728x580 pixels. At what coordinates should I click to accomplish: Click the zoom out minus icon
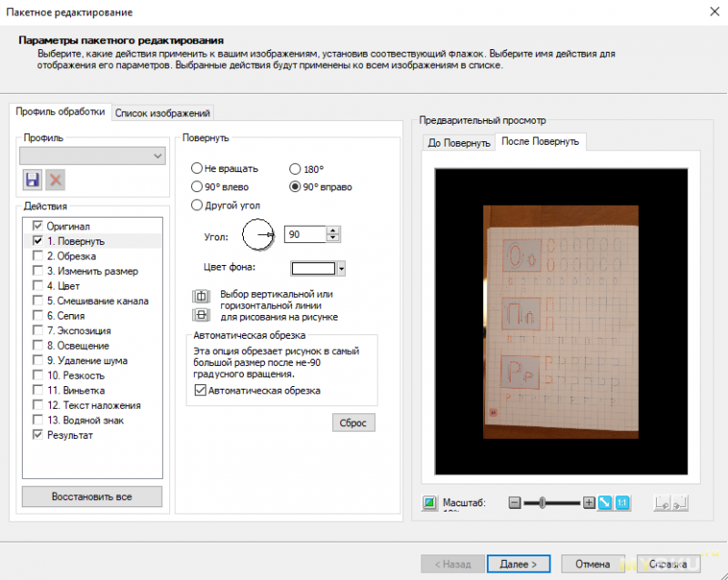(515, 503)
